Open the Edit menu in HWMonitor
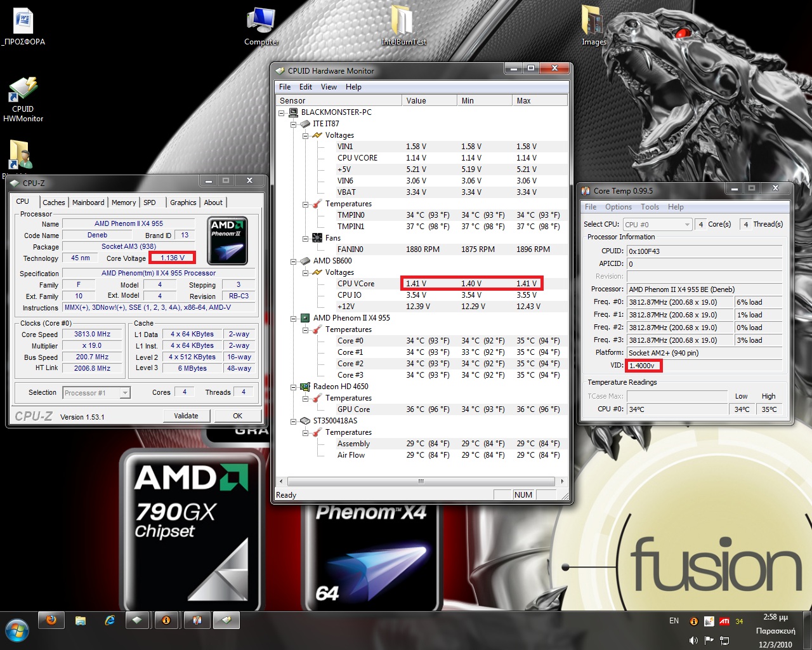Screen dimensions: 812x650 click(x=306, y=87)
